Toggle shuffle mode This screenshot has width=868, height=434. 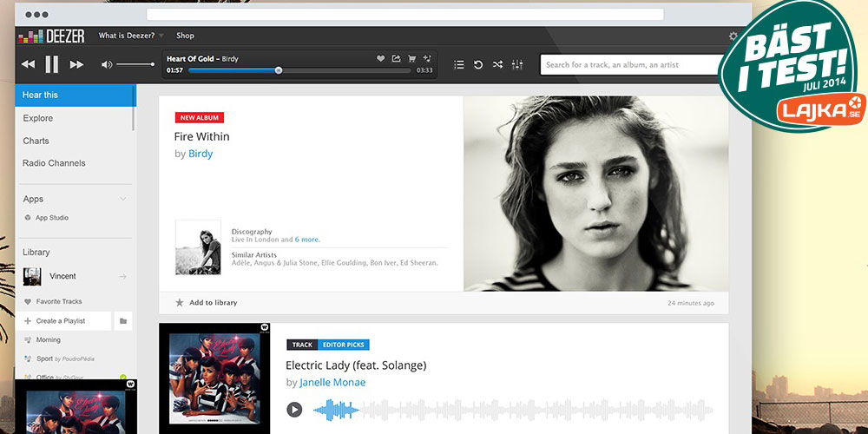tap(497, 65)
